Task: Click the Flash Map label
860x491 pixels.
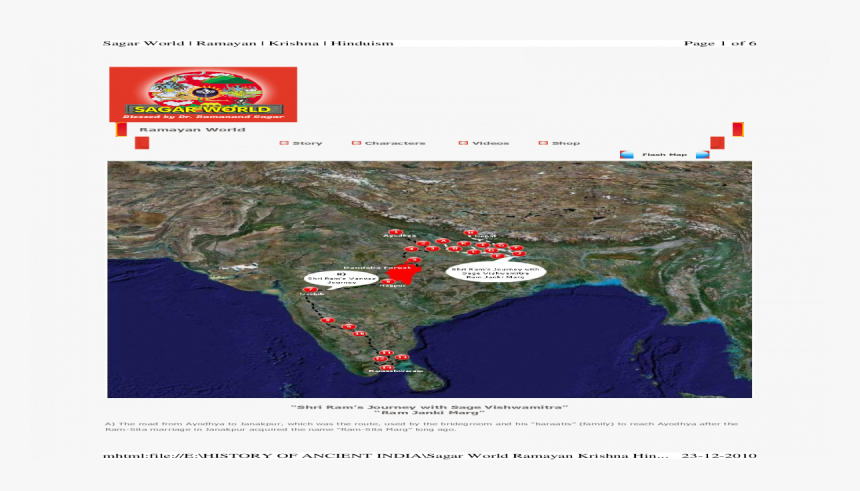Action: point(664,155)
